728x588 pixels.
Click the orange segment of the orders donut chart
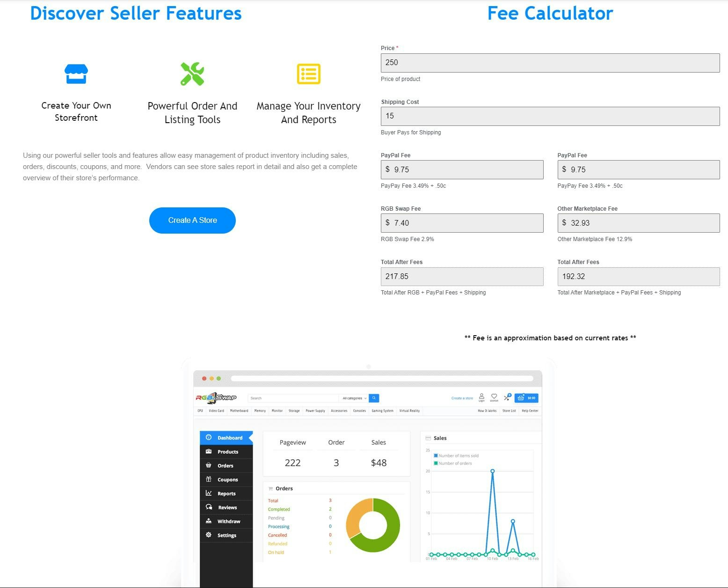357,516
